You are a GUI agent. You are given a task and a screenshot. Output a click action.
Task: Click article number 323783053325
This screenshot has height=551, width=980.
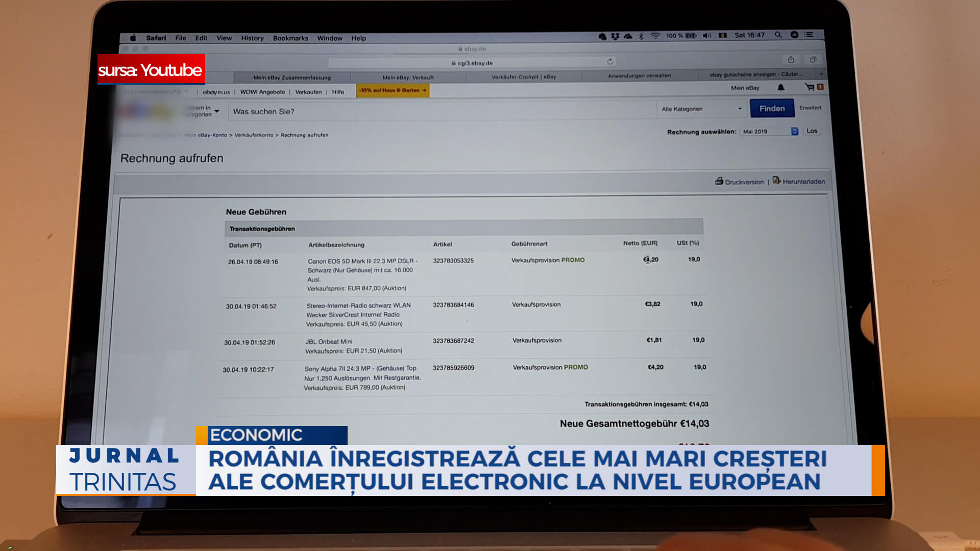[x=453, y=260]
